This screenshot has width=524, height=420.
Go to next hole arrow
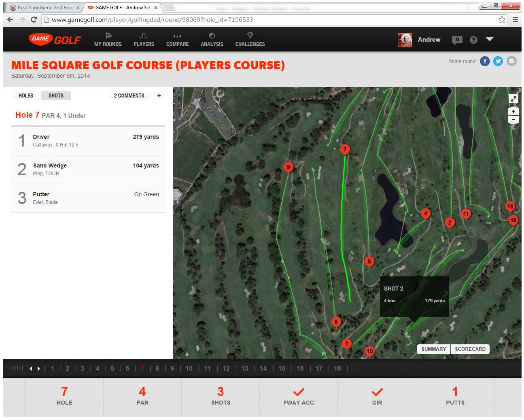pyautogui.click(x=39, y=368)
